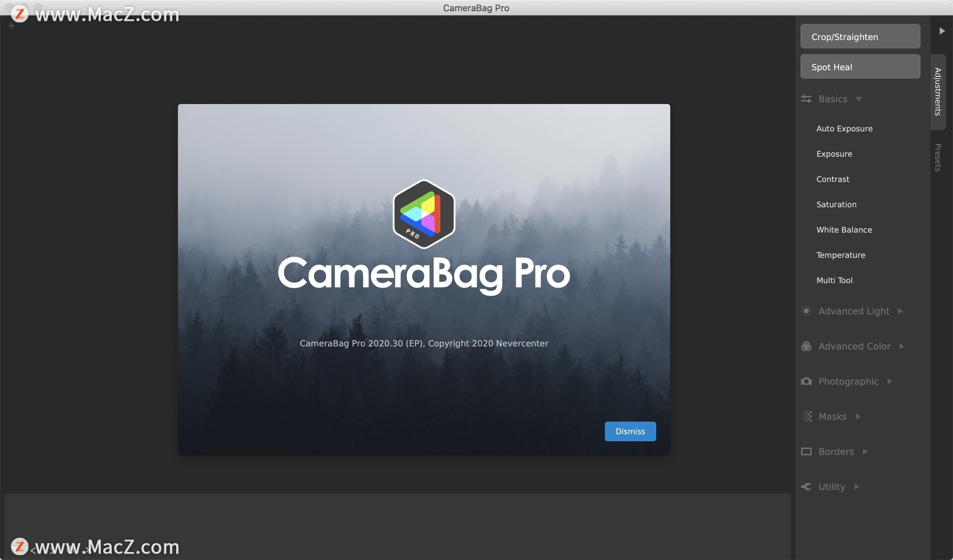Click the collapse panel triangle at top right
The width and height of the screenshot is (953, 560).
pos(942,31)
